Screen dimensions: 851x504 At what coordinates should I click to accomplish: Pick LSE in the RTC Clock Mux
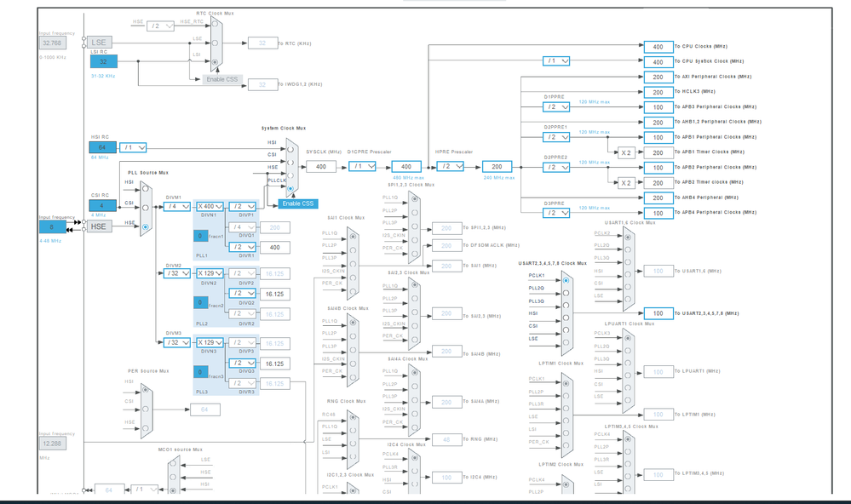215,43
